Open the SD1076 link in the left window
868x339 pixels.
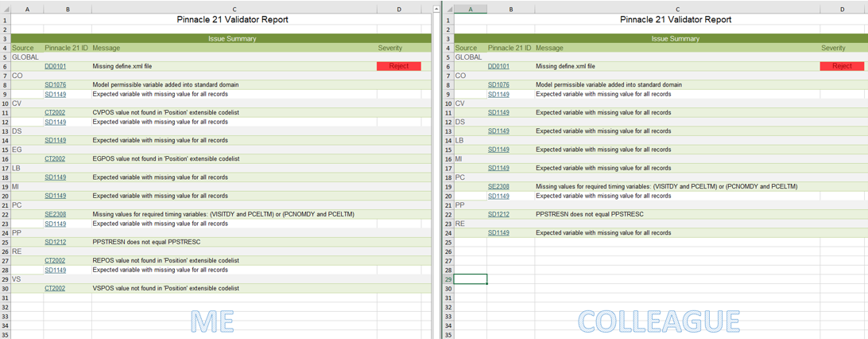tap(56, 84)
